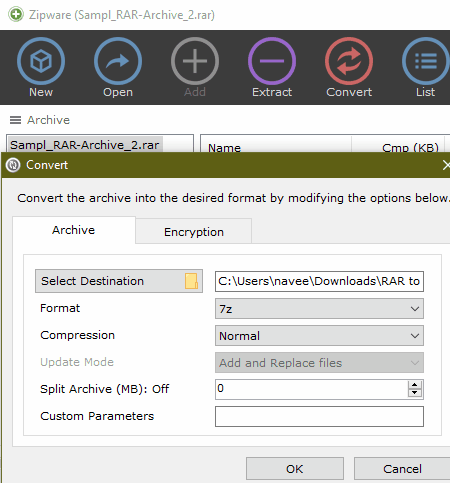Decrease Split Archive value with down arrow
Screen dimensions: 450x483
414,393
